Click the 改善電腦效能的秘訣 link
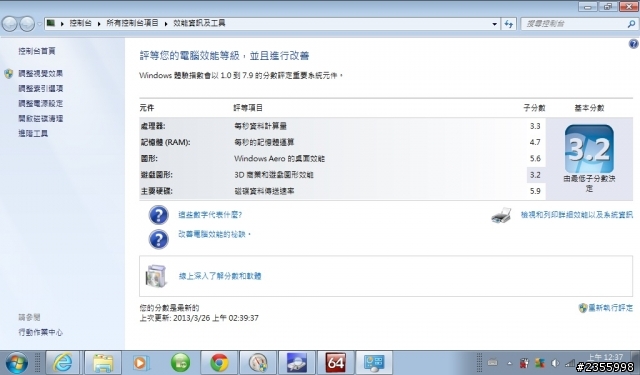Viewport: 640px width, 375px height. click(x=214, y=234)
